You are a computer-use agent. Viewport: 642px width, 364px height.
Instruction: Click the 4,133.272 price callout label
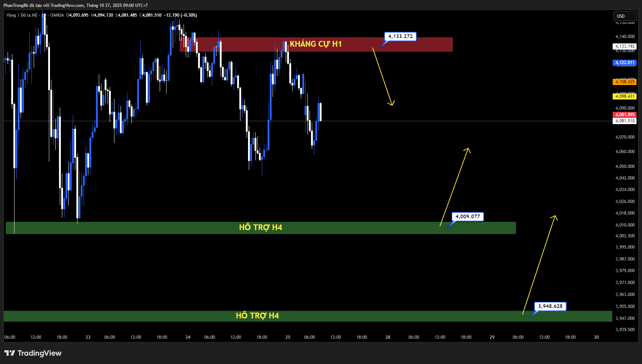(x=400, y=36)
